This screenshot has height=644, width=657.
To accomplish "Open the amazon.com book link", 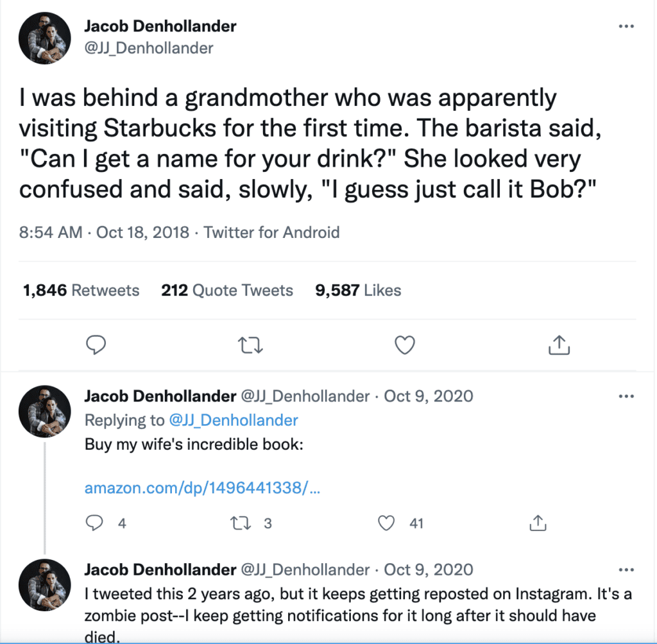I will pyautogui.click(x=202, y=488).
